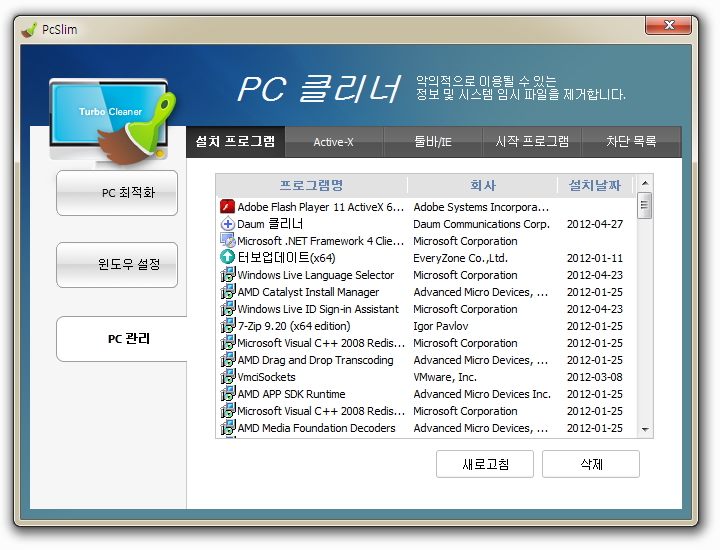Open the 윈도우 설정 section
Screen dimensions: 720x550
point(117,265)
